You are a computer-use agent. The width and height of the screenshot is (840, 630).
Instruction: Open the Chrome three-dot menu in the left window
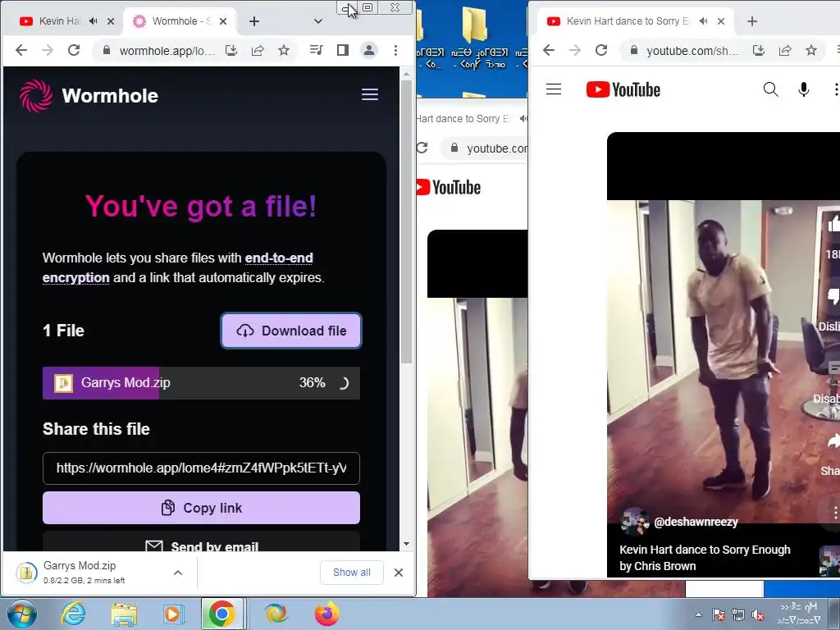[x=395, y=50]
